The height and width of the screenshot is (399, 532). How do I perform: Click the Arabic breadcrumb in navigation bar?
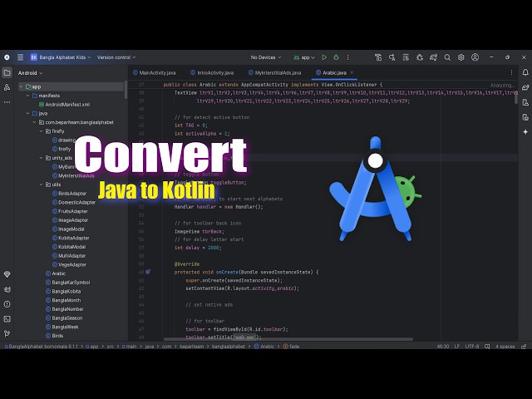click(264, 347)
